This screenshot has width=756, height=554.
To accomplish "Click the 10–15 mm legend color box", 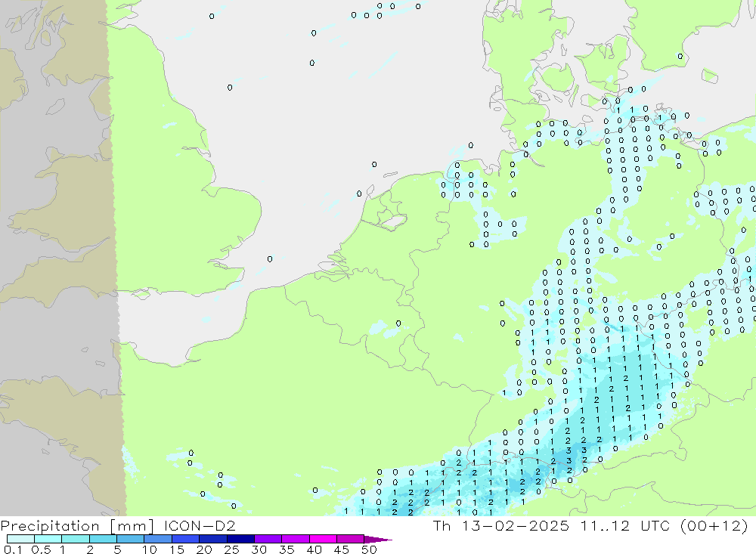I will 158,539.
